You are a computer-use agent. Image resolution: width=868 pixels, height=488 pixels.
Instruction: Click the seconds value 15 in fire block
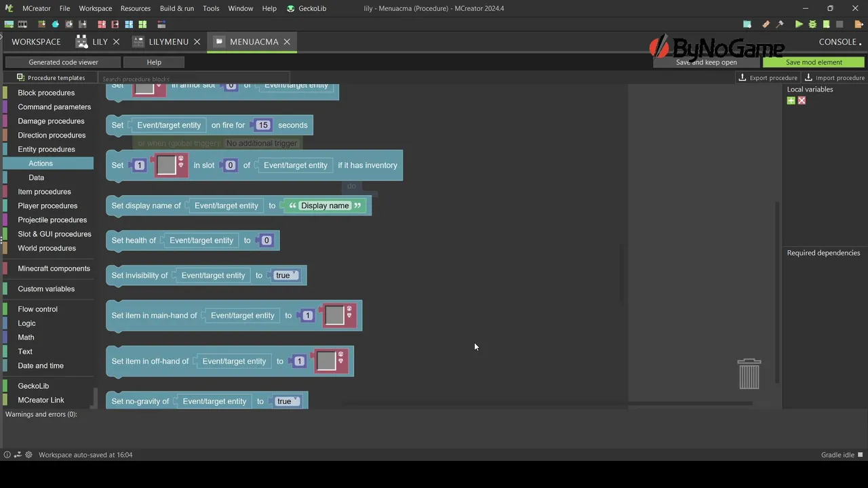click(263, 125)
